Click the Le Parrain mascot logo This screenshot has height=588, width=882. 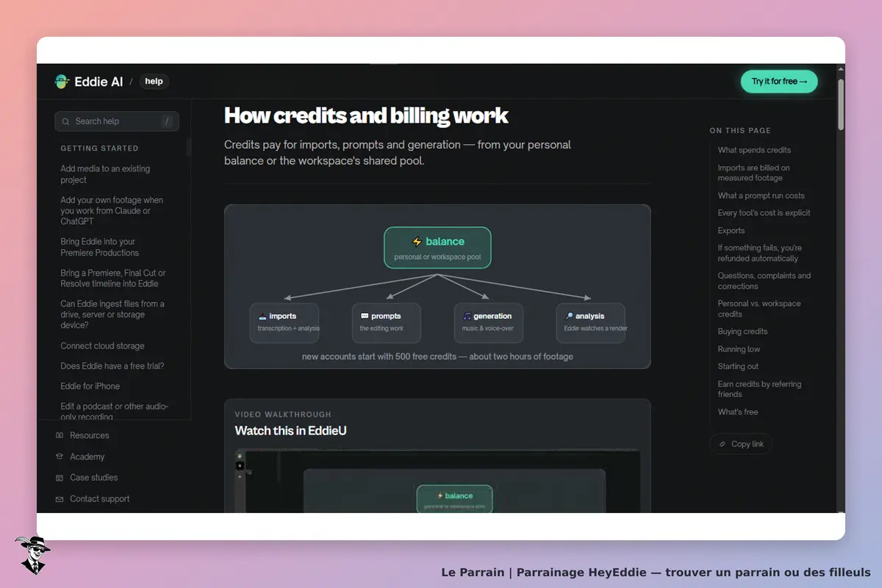point(32,555)
